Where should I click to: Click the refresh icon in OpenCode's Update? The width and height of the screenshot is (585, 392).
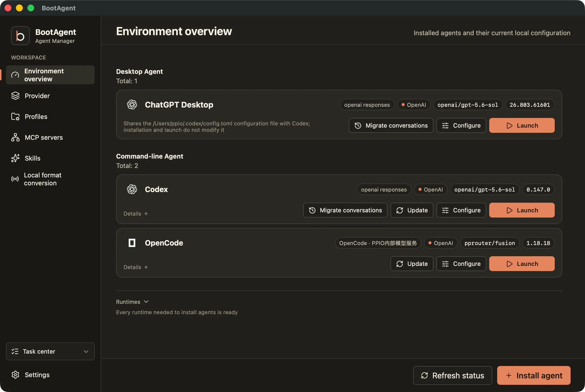(400, 264)
